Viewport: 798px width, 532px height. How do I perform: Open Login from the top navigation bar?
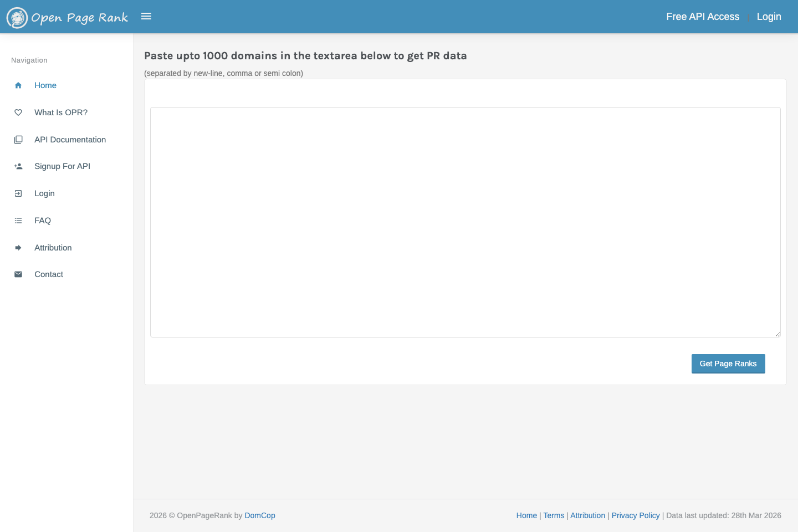pyautogui.click(x=769, y=17)
